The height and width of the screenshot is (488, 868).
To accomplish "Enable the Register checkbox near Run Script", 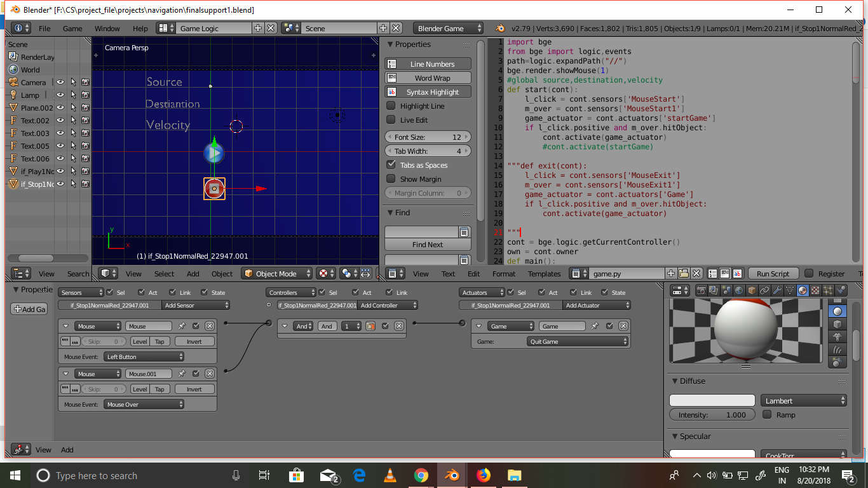I will tap(810, 273).
